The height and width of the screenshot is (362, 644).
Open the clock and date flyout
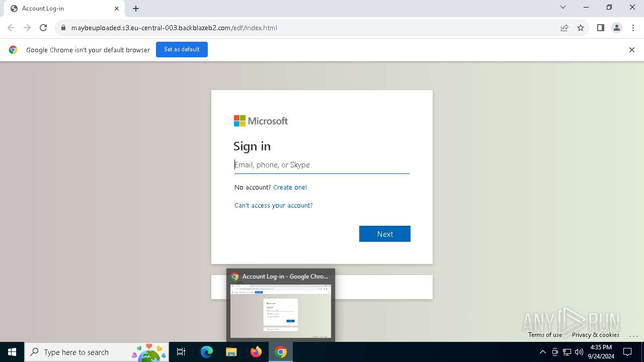601,352
